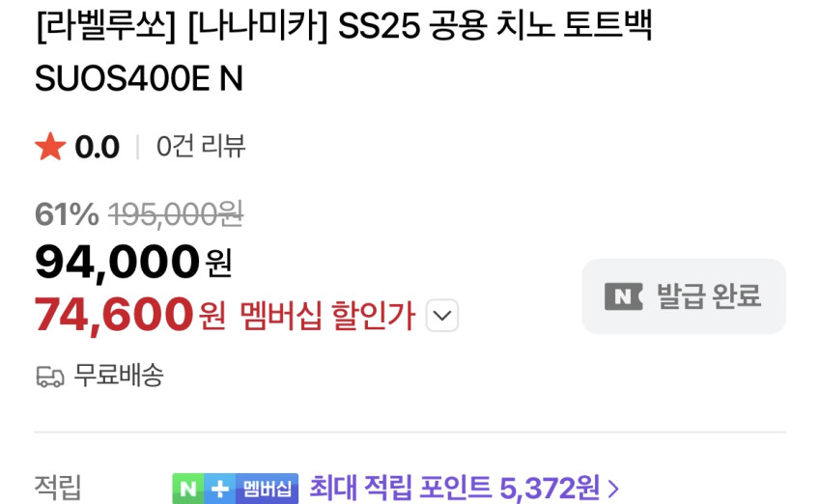Click the 74,600원 membership price
Image resolution: width=820 pixels, height=504 pixels.
pyautogui.click(x=129, y=315)
